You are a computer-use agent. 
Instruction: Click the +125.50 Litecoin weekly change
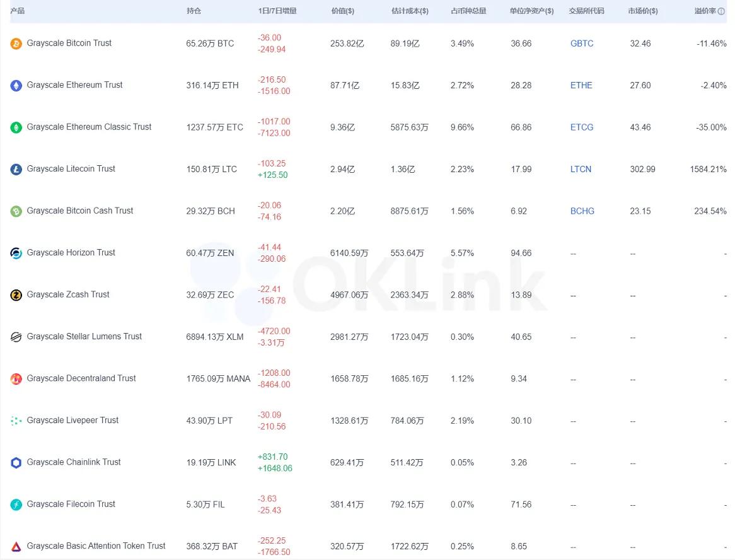273,175
